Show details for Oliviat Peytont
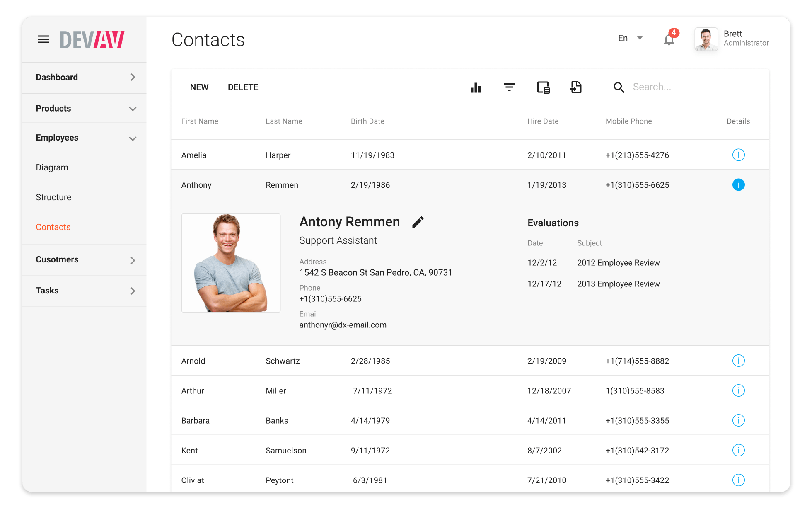This screenshot has width=812, height=514. tap(738, 480)
